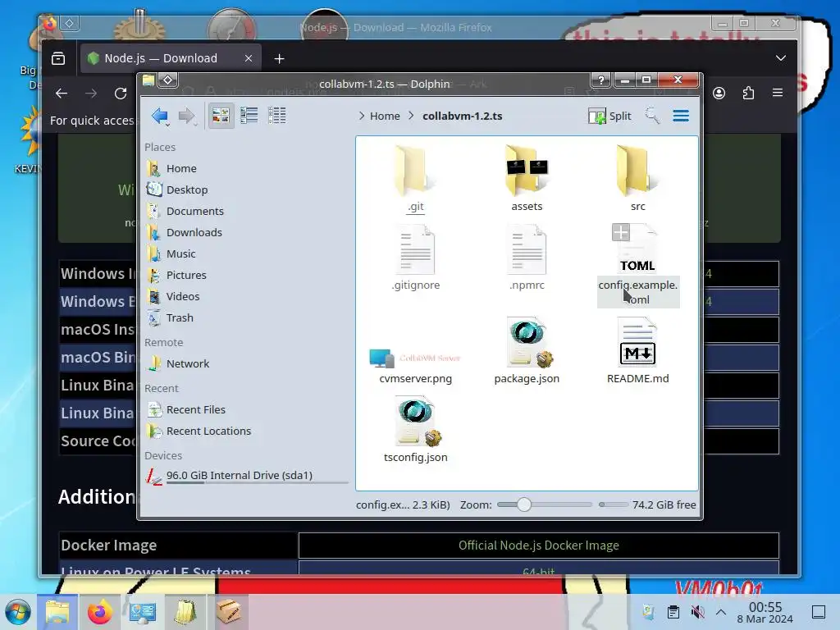Image resolution: width=840 pixels, height=630 pixels.
Task: Select the tsconfig.json file
Action: tap(416, 430)
